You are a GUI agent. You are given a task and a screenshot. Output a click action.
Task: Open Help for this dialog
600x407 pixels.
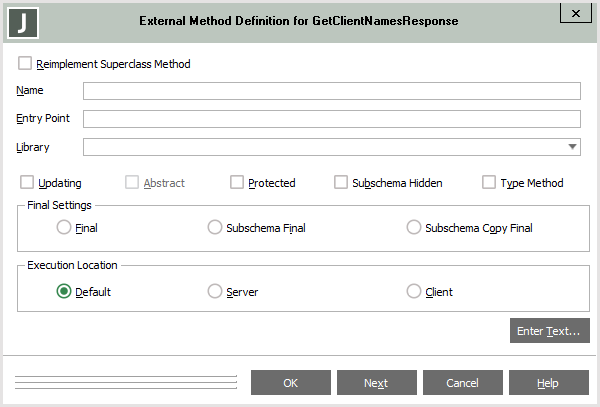point(548,383)
